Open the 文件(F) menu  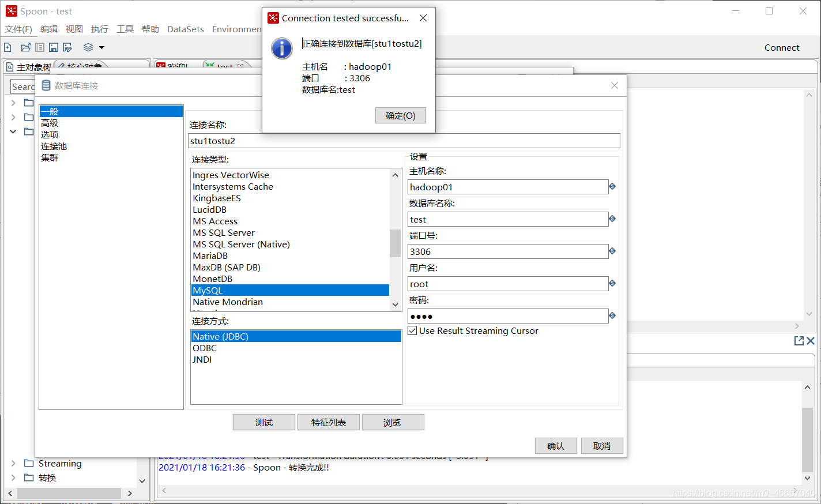click(18, 29)
